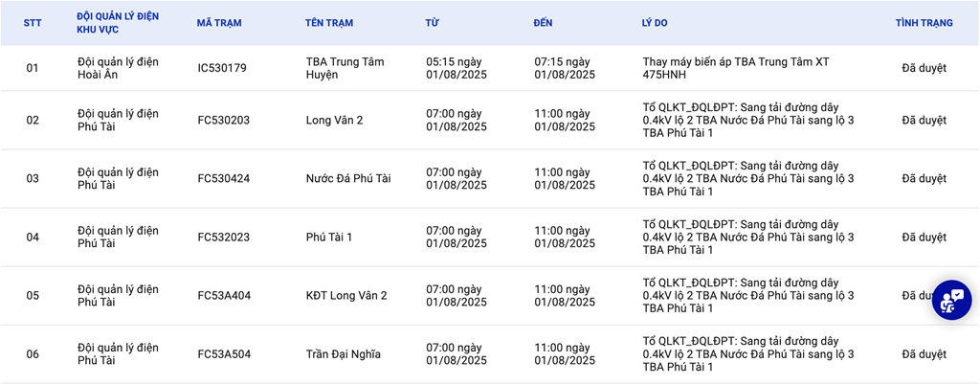The height and width of the screenshot is (385, 980).
Task: Click station name Nước Đá Phú Tài
Action: [348, 178]
